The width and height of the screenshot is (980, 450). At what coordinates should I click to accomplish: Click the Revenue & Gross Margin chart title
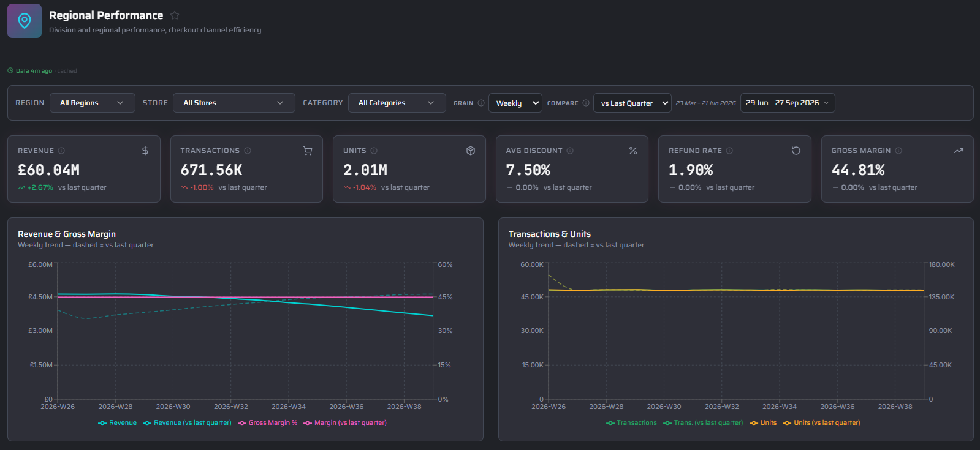click(67, 234)
